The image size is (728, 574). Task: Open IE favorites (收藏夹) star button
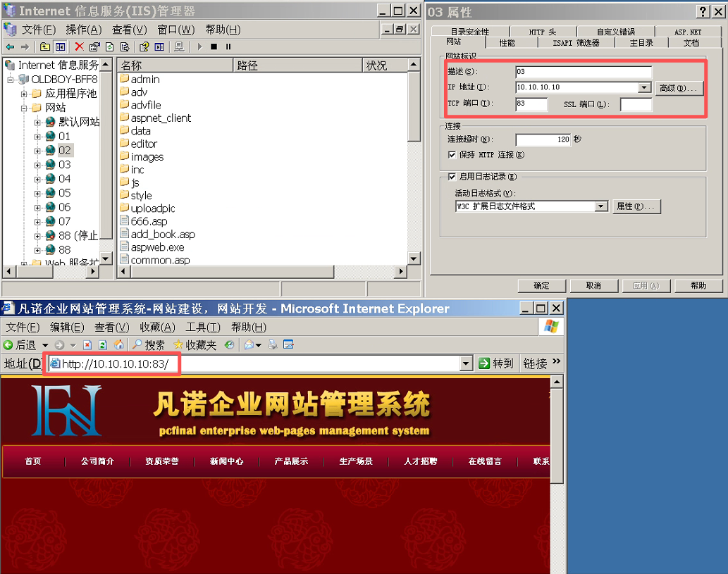195,345
